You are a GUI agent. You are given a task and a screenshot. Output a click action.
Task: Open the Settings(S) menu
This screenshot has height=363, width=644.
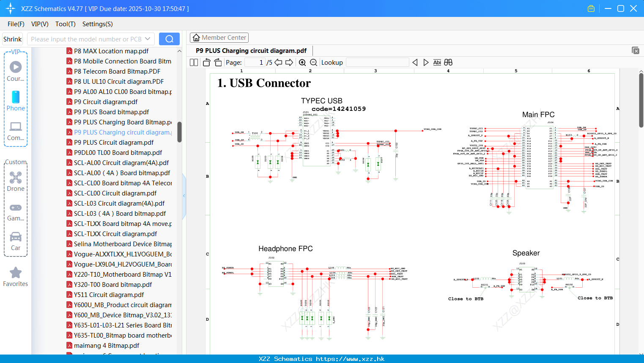tap(98, 24)
